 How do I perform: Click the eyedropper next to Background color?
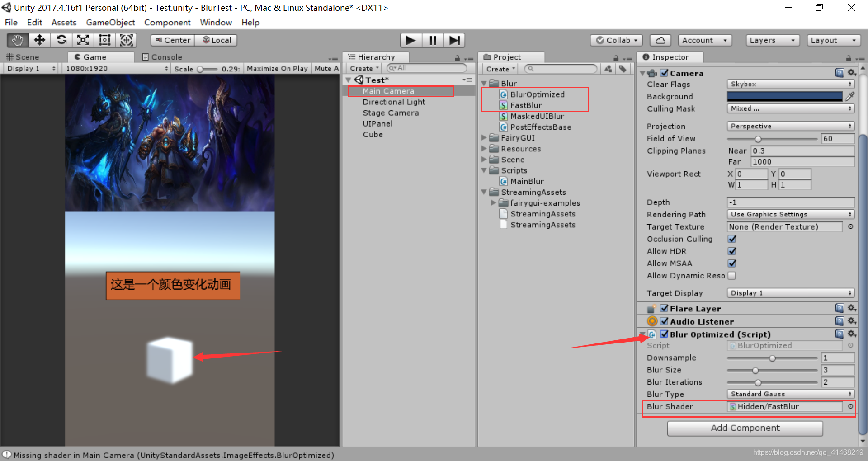coord(850,96)
